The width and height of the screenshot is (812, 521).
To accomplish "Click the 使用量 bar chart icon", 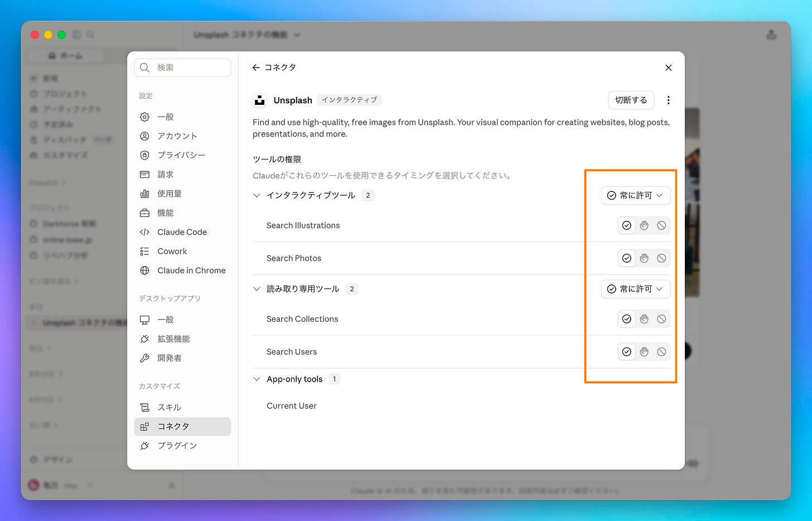I will (144, 194).
